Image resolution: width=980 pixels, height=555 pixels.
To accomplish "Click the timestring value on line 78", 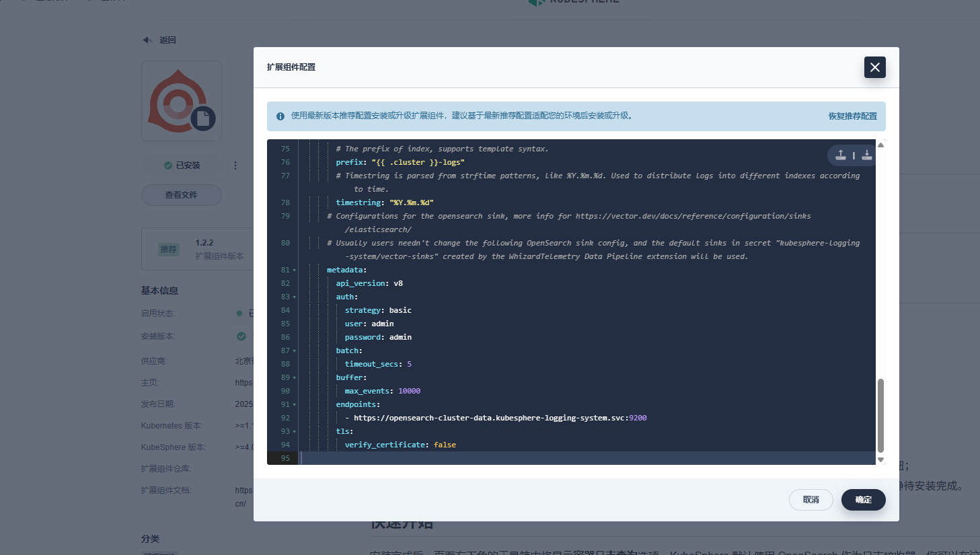I will click(412, 202).
